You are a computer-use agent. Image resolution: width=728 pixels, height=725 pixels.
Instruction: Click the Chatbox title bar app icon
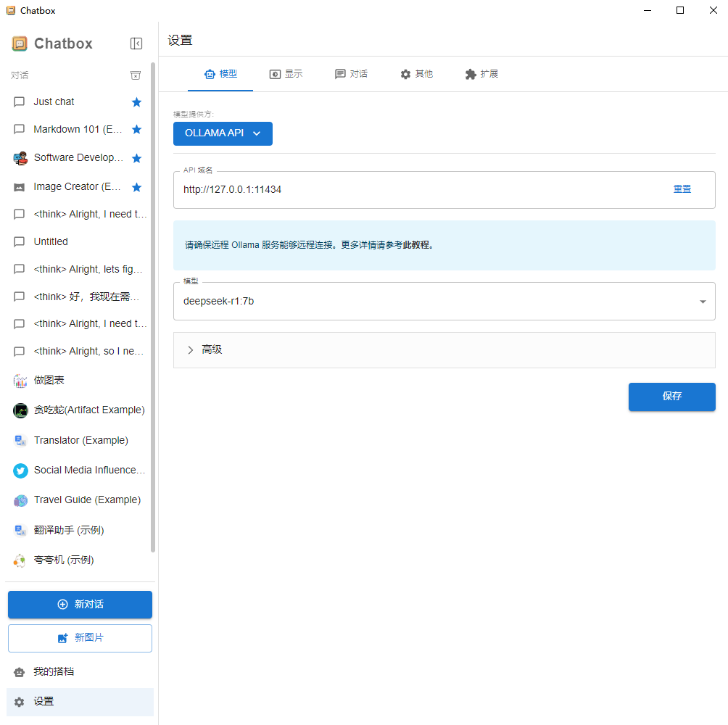(11, 10)
